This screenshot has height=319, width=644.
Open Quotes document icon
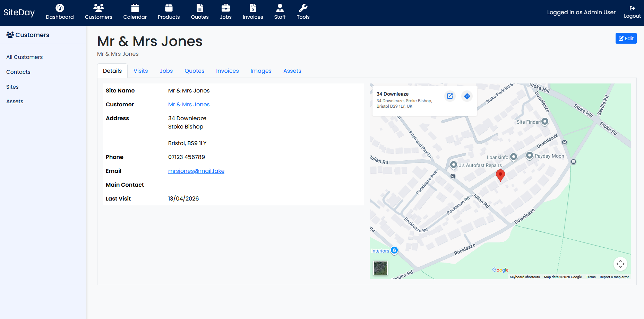point(200,8)
